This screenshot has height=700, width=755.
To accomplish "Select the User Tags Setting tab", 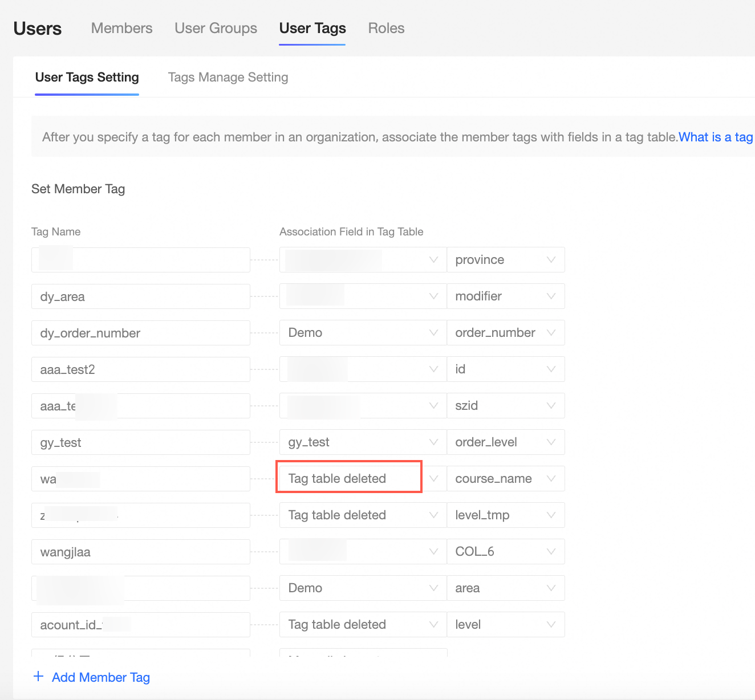I will coord(87,78).
